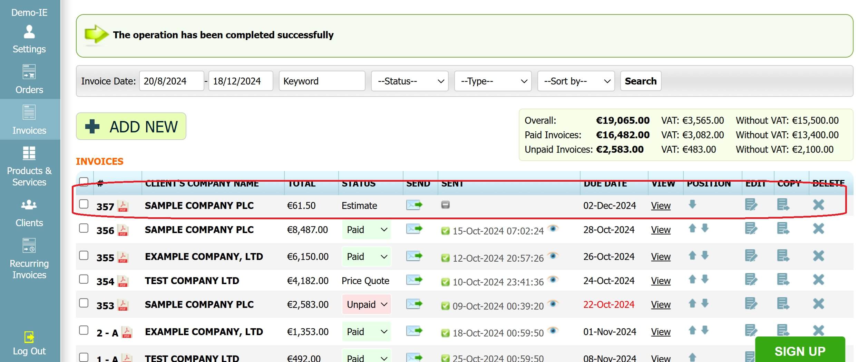Image resolution: width=868 pixels, height=362 pixels.
Task: Open PDF icon for invoice 2 - A
Action: pos(127,332)
